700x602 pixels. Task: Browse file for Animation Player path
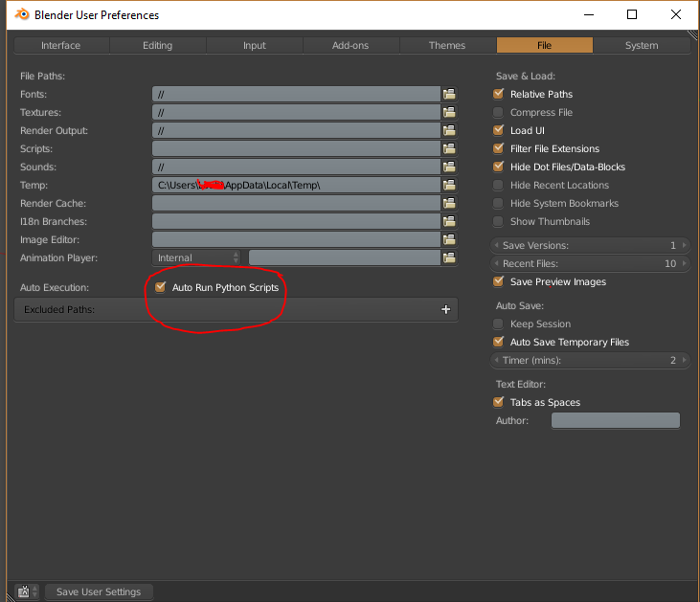(449, 257)
